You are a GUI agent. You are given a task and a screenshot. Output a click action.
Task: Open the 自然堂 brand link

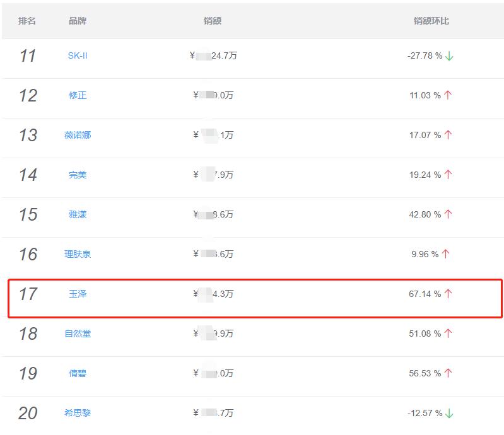coord(78,333)
